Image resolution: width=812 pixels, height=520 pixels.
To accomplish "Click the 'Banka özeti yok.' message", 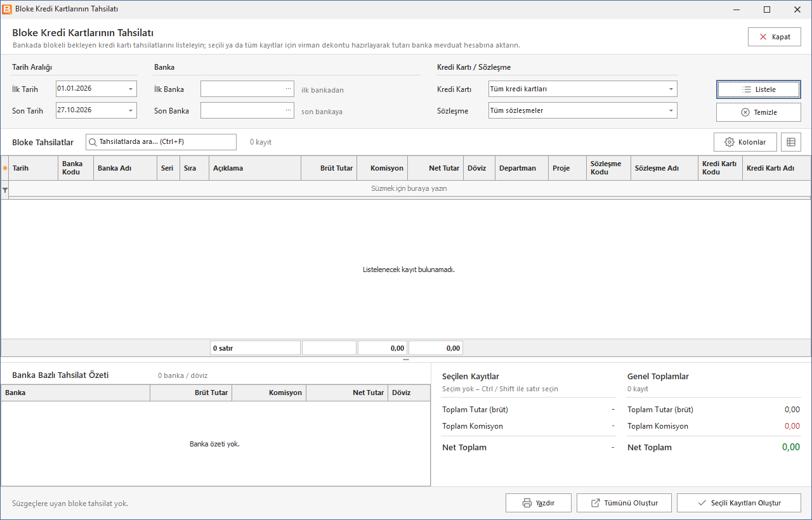I will (x=215, y=444).
